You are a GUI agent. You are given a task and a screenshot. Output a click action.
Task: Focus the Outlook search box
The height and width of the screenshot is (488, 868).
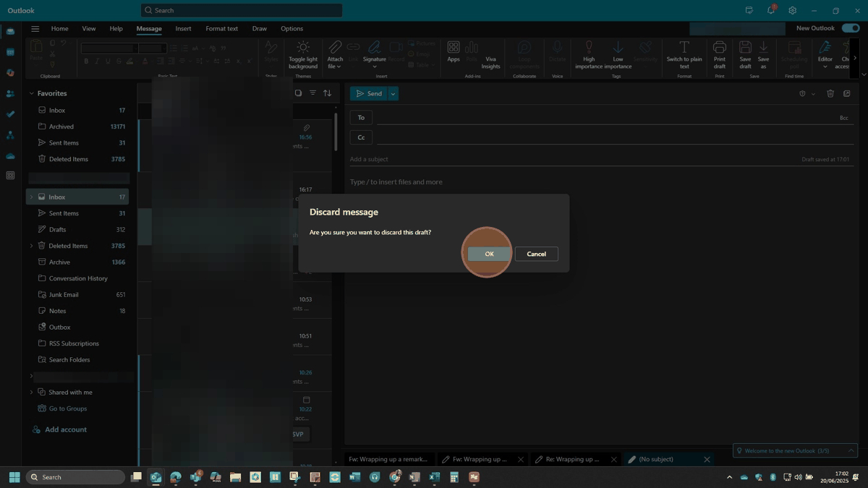(x=242, y=10)
